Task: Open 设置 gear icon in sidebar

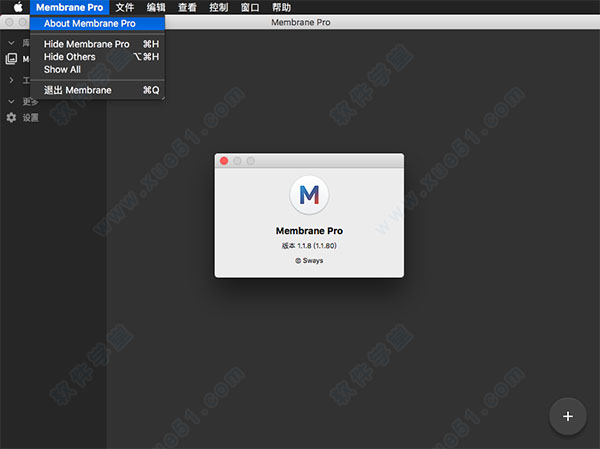Action: click(x=11, y=118)
